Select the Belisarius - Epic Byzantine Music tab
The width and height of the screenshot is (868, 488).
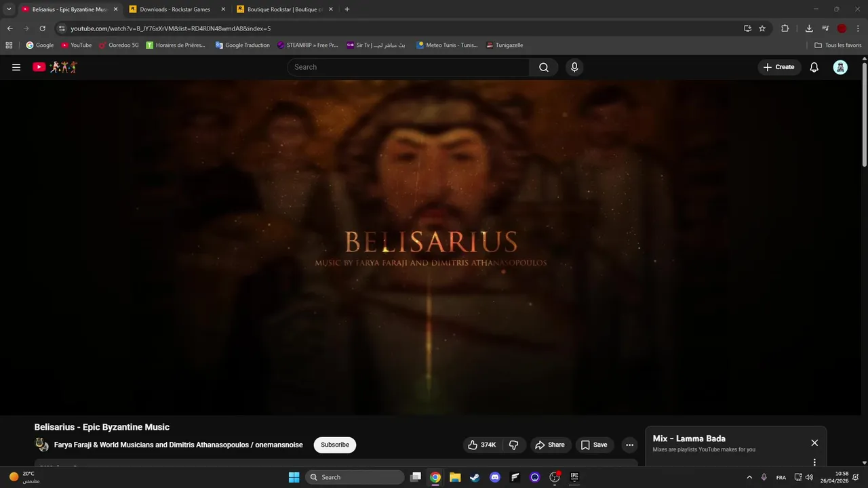[68, 9]
